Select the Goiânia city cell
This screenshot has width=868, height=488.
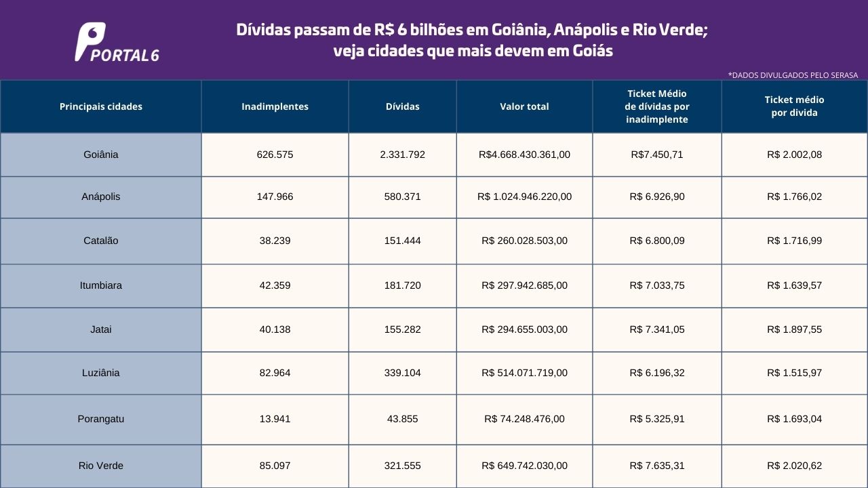pyautogui.click(x=101, y=155)
